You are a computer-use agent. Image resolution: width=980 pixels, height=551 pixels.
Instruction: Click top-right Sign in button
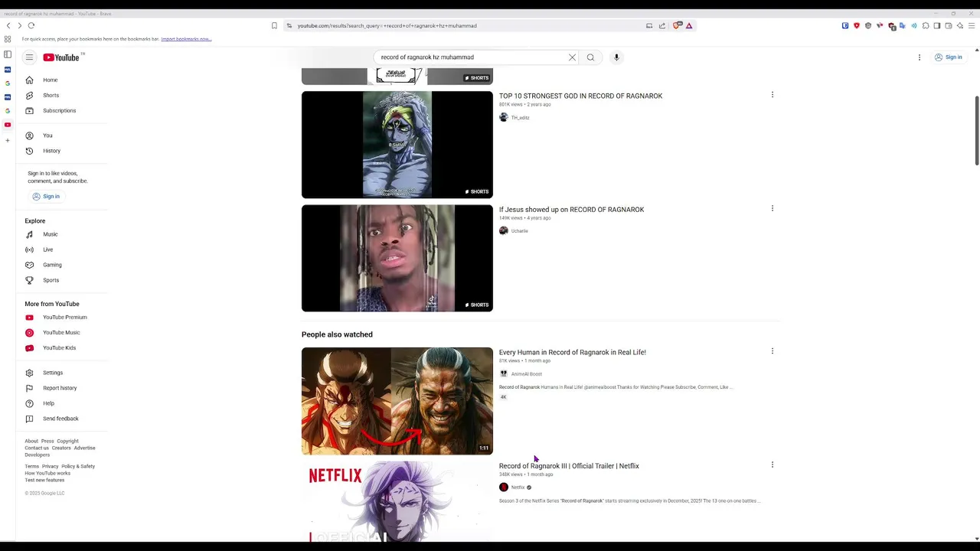tap(948, 57)
